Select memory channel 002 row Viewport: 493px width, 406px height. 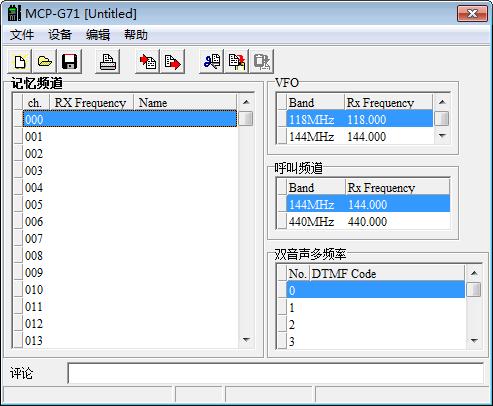coord(130,153)
